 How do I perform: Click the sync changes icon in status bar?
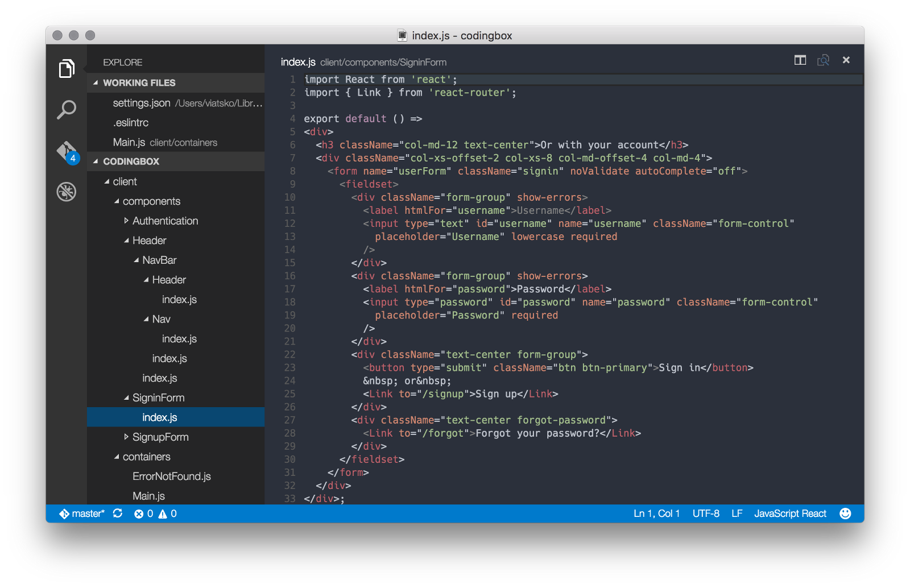(x=118, y=514)
